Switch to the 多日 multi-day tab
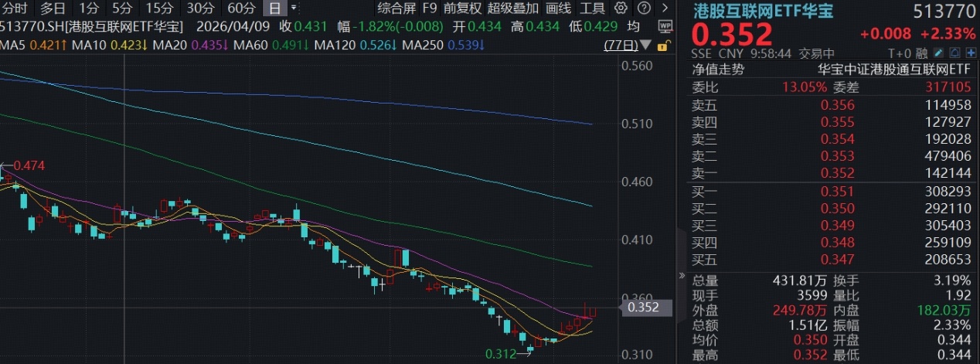Viewport: 980px width, 364px height. coord(53,9)
